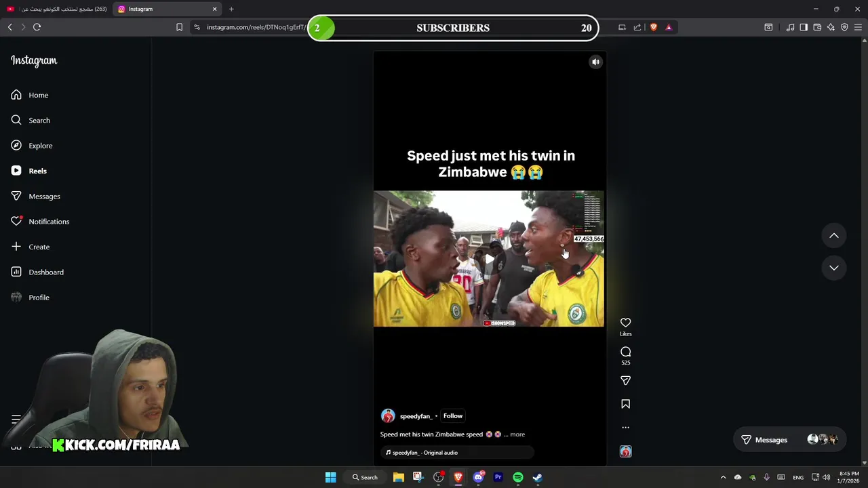Image resolution: width=868 pixels, height=488 pixels.
Task: Open Spotify from the taskbar
Action: point(518,477)
